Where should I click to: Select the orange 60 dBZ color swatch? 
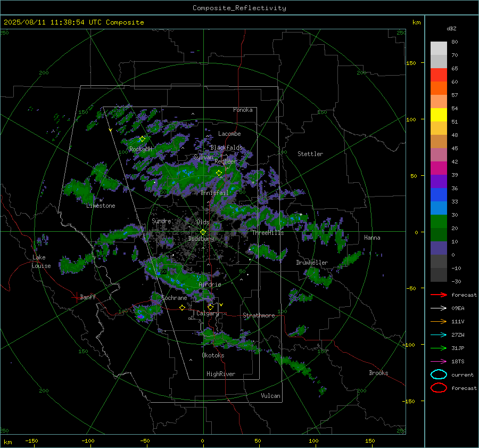pos(439,88)
